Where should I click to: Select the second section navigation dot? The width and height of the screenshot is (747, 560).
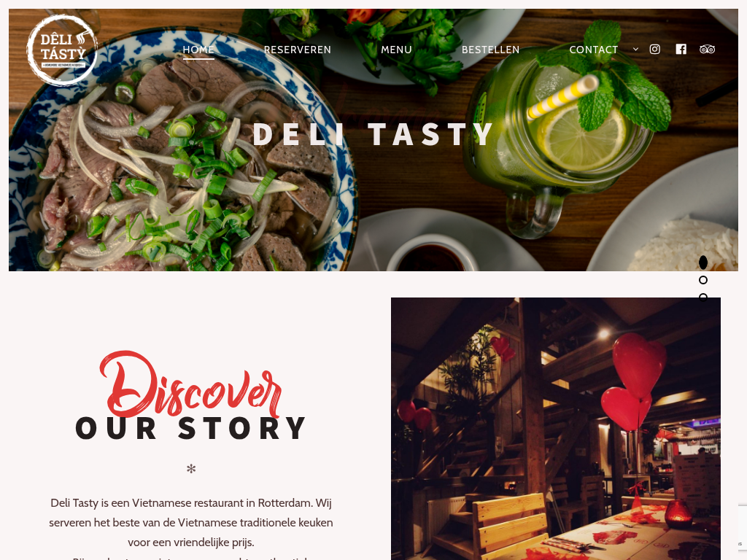(x=703, y=280)
